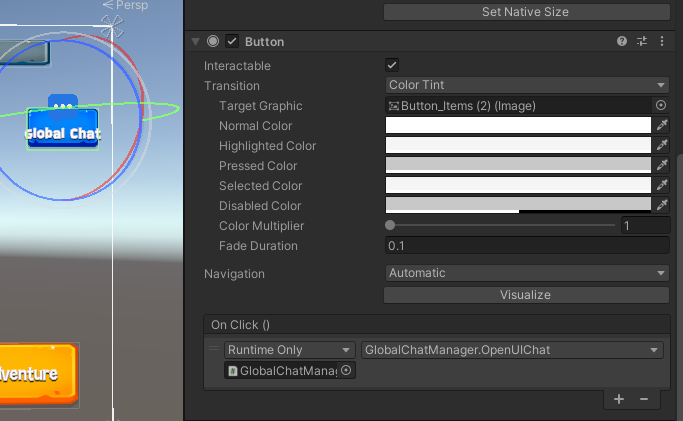Remove On Click event with minus
Screen dimensions: 683x421
coord(643,399)
